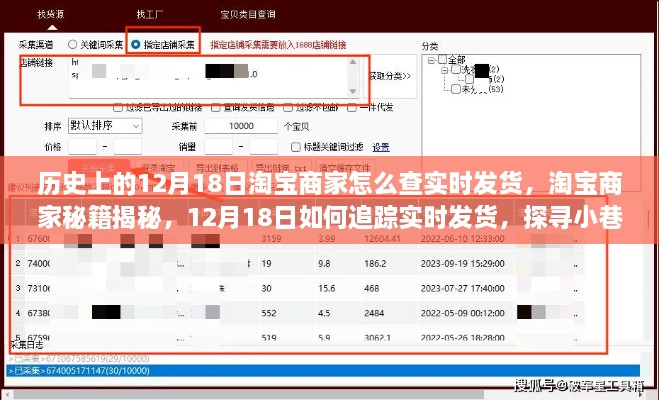Collapse the 全部 category tree node
The width and height of the screenshot is (659, 400).
coord(431,60)
